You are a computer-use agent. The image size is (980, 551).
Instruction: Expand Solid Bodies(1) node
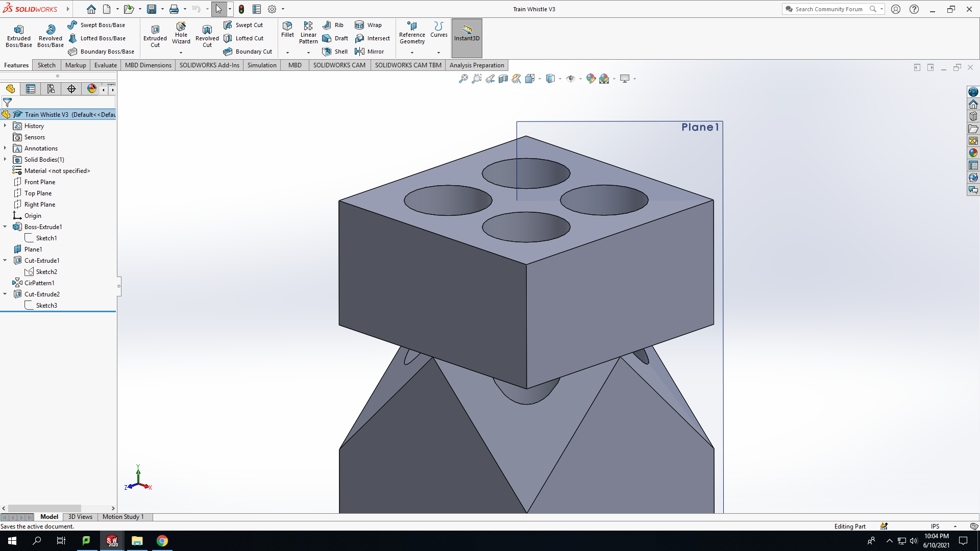[5, 159]
